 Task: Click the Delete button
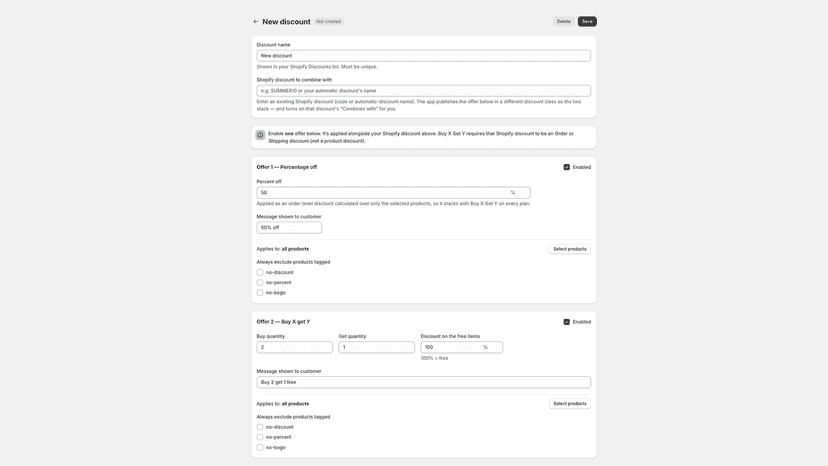coord(563,22)
